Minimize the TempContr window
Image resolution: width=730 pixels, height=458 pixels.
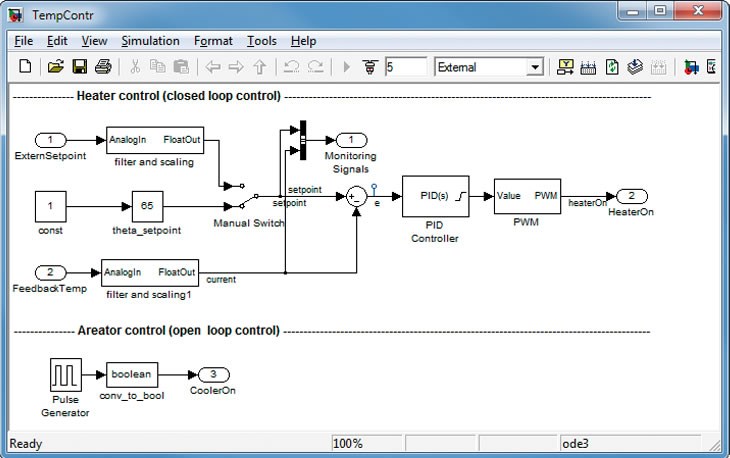(632, 11)
